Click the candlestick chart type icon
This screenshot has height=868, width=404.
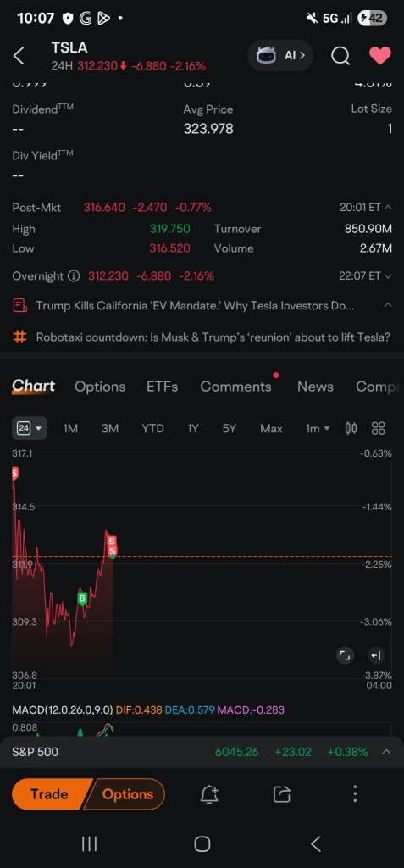(351, 428)
